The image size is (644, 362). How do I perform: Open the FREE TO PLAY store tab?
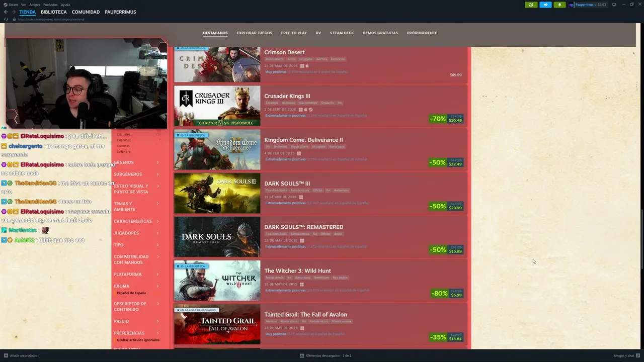point(294,33)
